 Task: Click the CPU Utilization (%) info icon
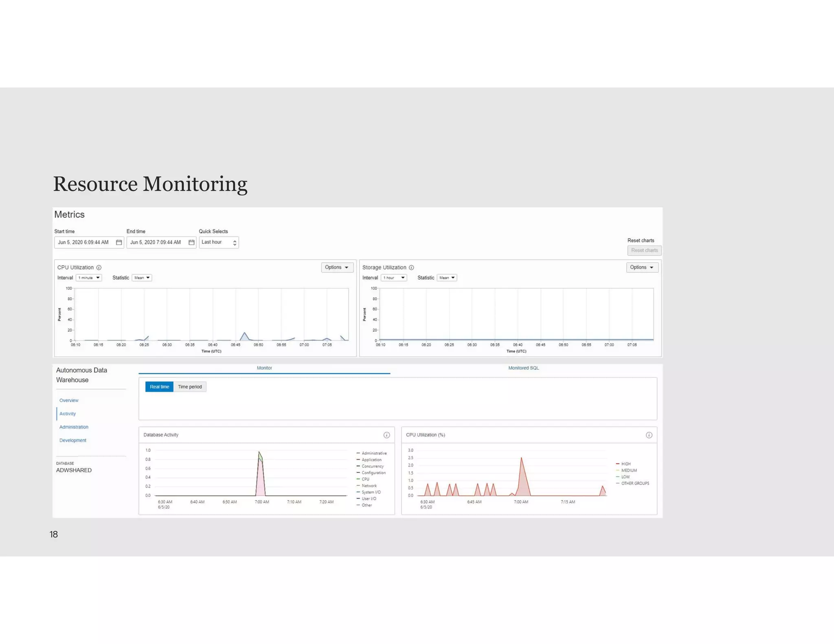(649, 435)
